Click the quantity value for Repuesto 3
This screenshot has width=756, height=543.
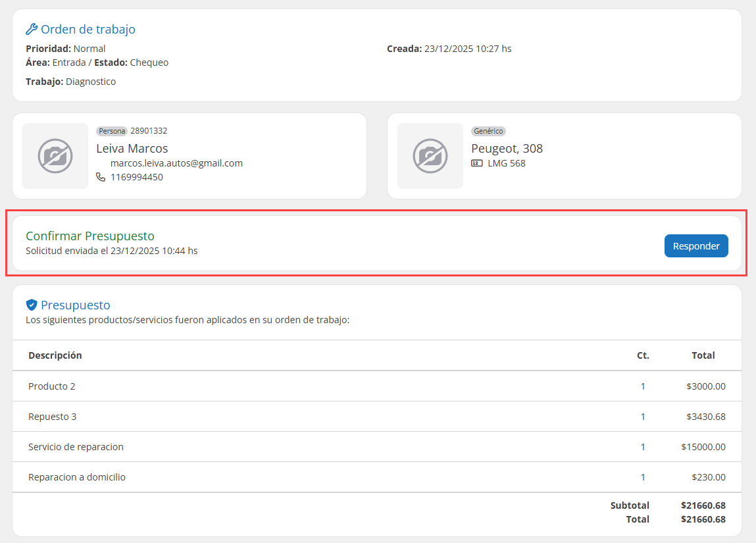coord(643,417)
